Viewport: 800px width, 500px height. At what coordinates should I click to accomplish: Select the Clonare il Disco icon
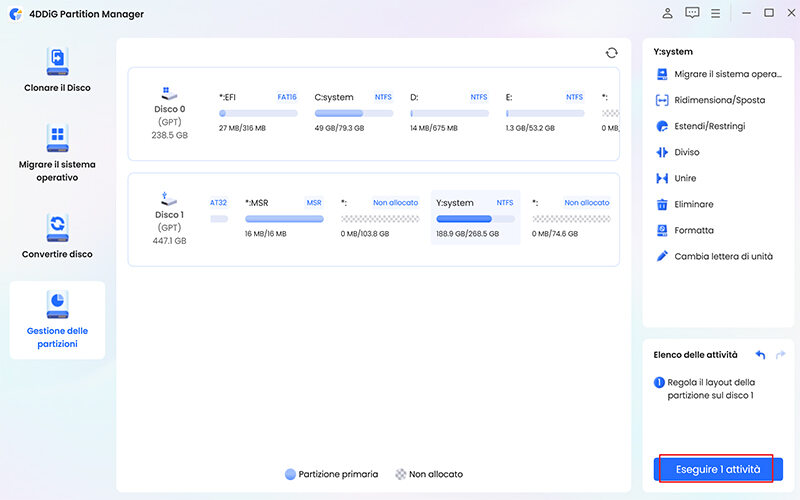point(57,61)
